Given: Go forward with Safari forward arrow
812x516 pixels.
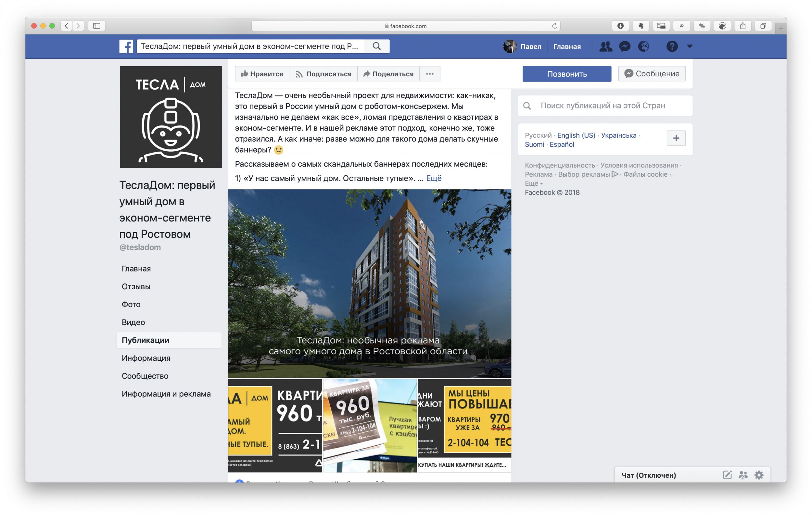Looking at the screenshot, I should (x=78, y=26).
